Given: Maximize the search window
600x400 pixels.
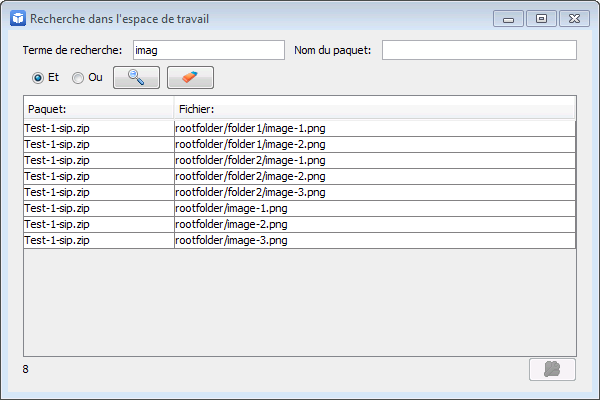Looking at the screenshot, I should pos(541,18).
